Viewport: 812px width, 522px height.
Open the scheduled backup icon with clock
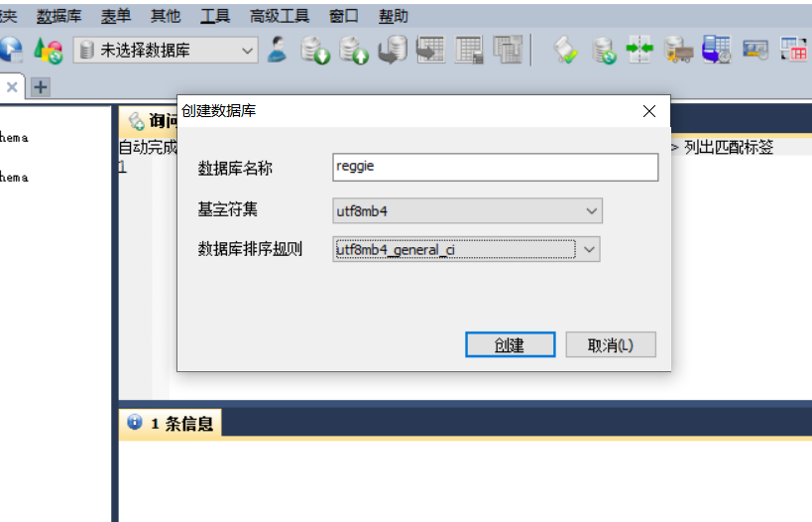(717, 50)
